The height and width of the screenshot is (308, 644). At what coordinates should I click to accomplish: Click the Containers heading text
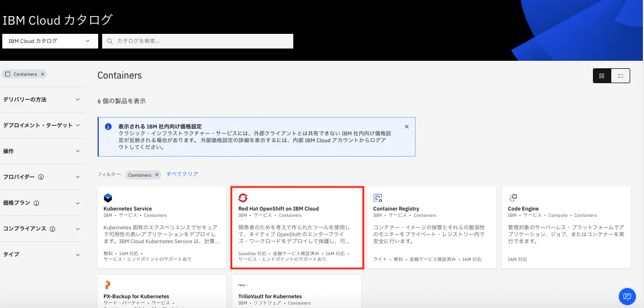tap(119, 76)
